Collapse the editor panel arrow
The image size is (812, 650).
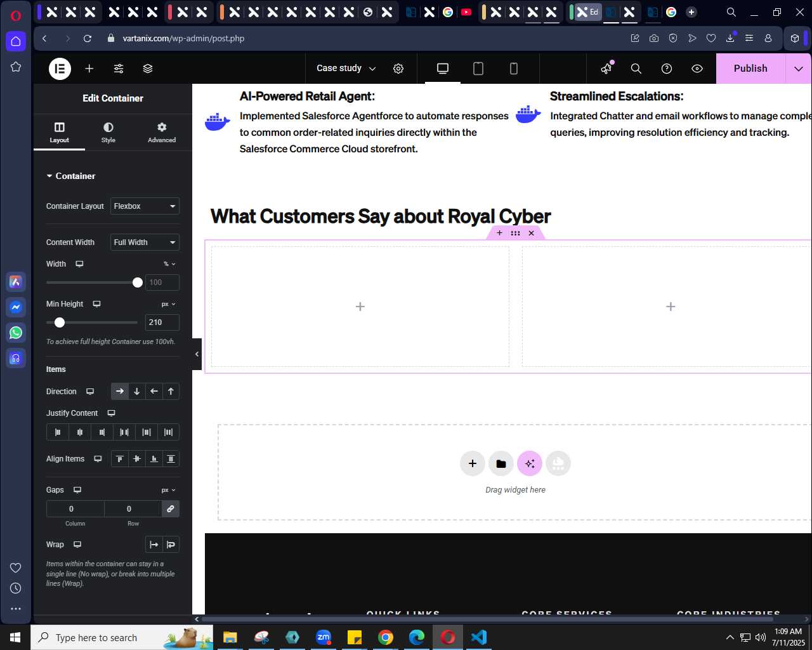197,354
